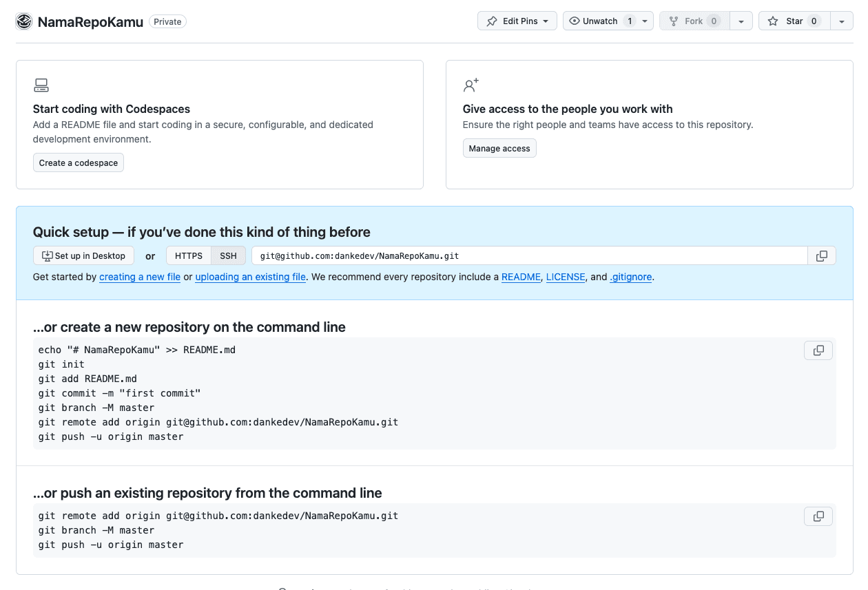868x590 pixels.
Task: Click 'Start coding with Codespaces' heading
Action: point(112,109)
